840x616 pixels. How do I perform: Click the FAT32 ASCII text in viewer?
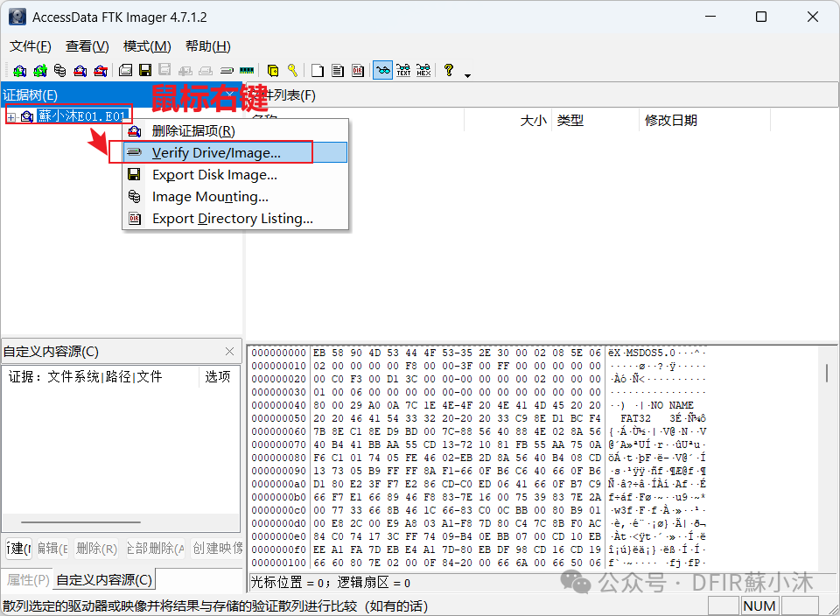635,419
